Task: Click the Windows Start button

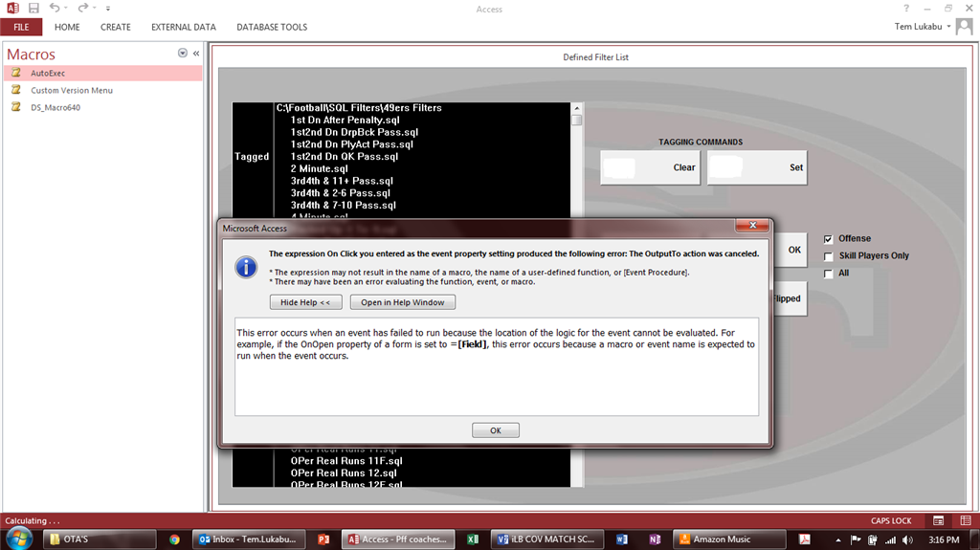Action: coord(18,539)
